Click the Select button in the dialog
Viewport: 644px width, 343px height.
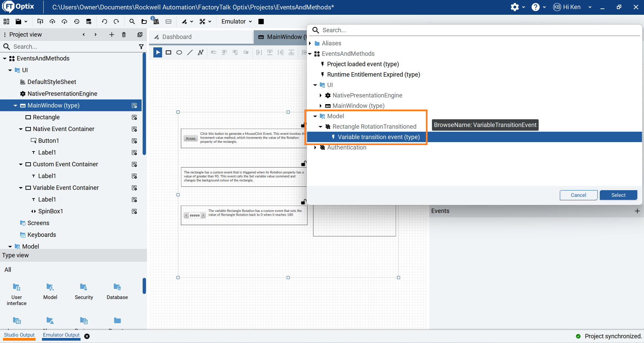point(618,195)
